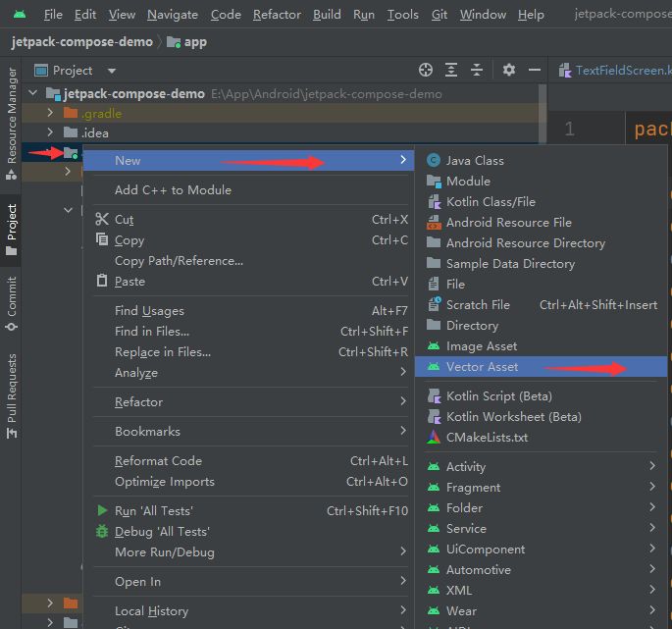672x629 pixels.
Task: Select Vector Asset from New submenu
Action: point(482,366)
